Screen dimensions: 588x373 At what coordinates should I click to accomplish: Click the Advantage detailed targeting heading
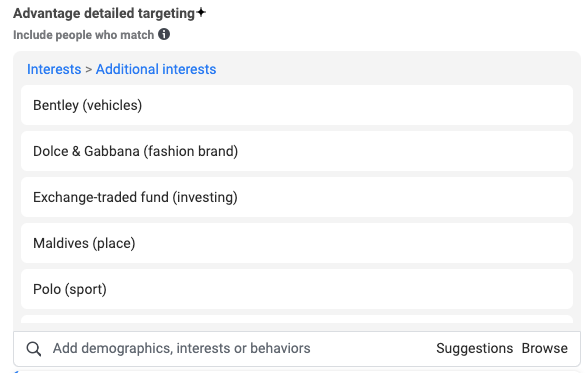tap(104, 13)
